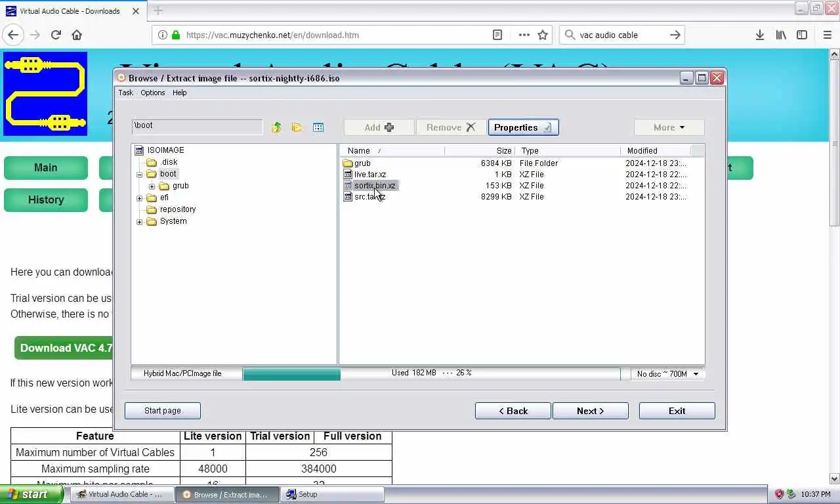Go Back in the wizard
Image resolution: width=840 pixels, height=504 pixels.
coord(513,411)
